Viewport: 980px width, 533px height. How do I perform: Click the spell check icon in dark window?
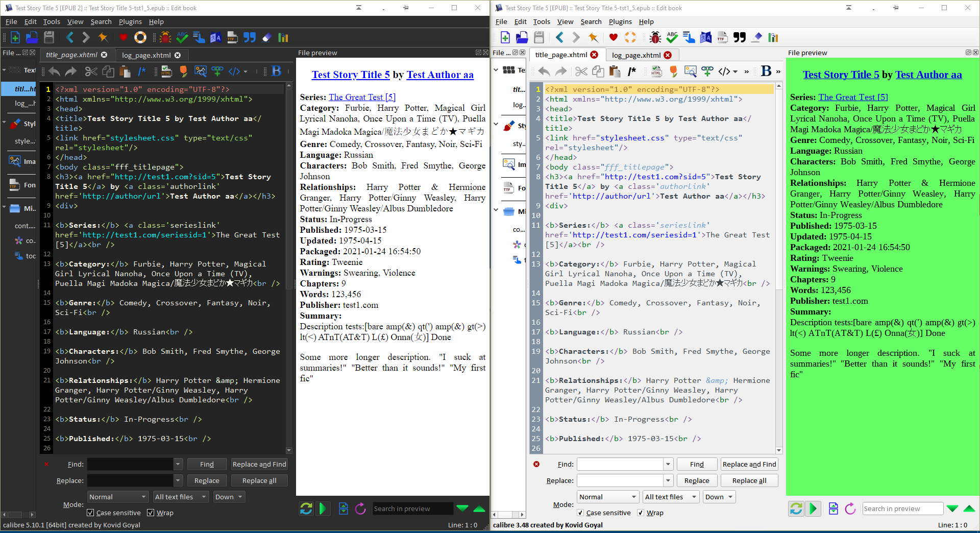(182, 37)
